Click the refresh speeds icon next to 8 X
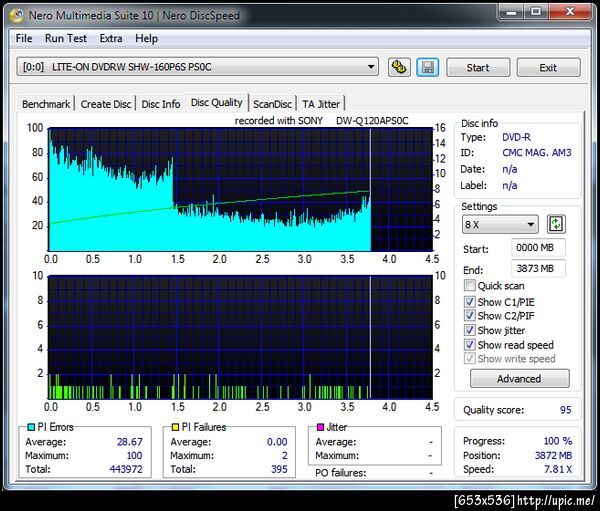 (x=556, y=224)
